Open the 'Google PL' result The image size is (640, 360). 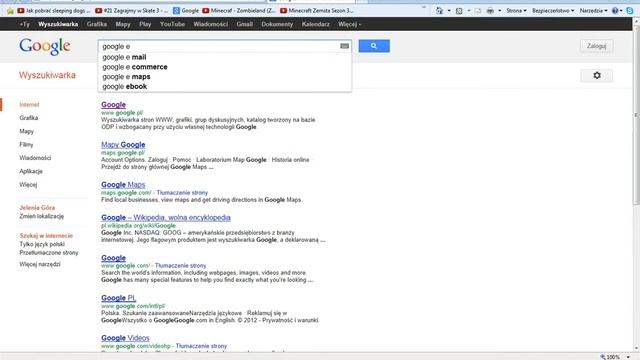(118, 298)
